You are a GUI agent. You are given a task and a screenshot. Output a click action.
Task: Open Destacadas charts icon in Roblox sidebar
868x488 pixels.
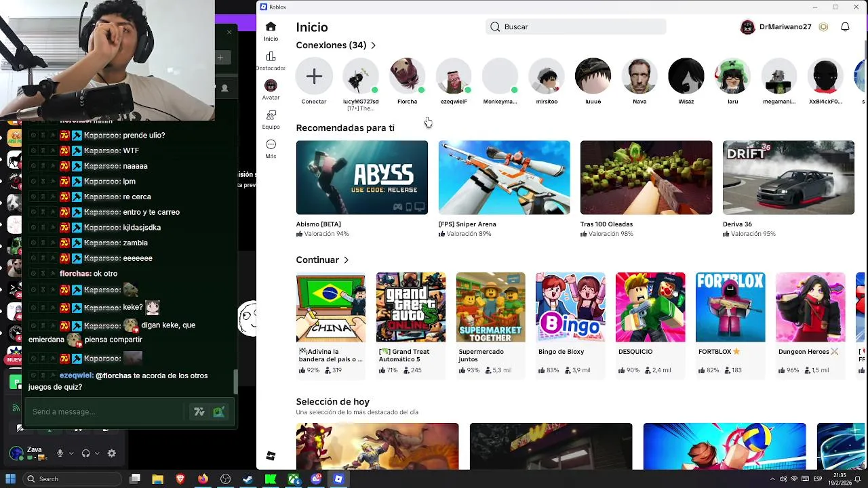271,56
